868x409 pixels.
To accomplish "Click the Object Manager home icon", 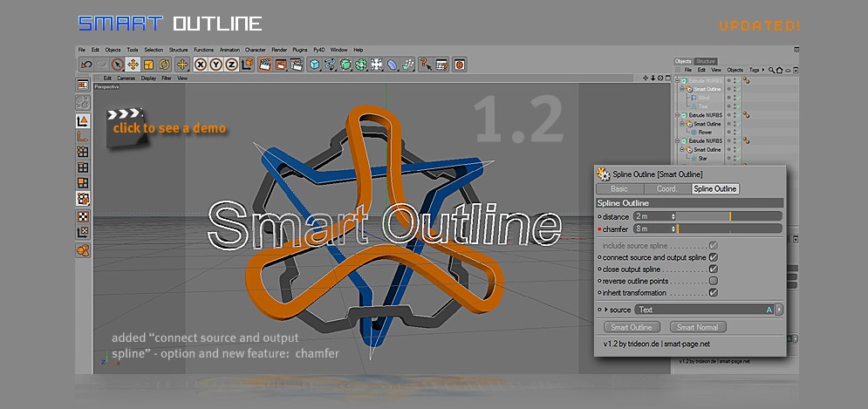I will [779, 71].
